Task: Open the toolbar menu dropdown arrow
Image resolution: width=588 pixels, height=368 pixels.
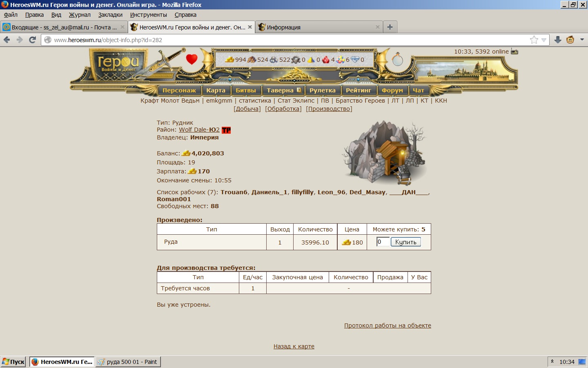Action: pos(582,40)
